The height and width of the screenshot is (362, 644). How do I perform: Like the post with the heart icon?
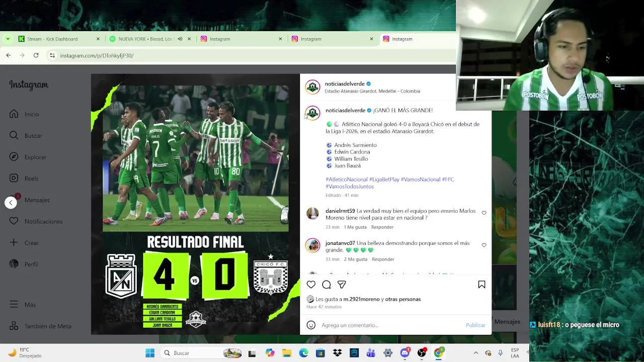pos(311,285)
